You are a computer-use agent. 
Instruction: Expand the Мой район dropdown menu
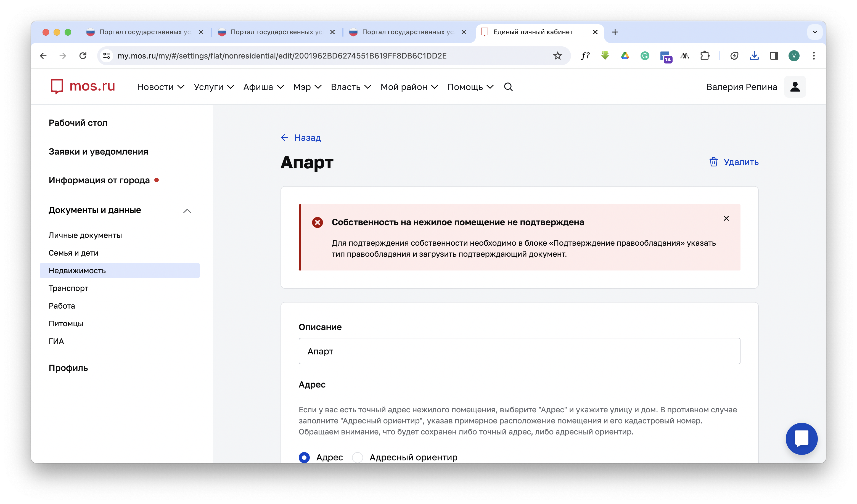409,87
